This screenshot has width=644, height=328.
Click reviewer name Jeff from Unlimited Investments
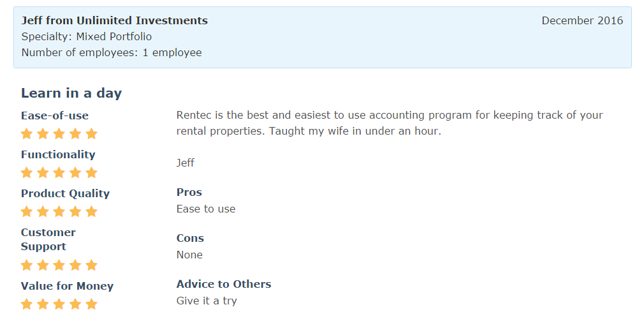115,20
